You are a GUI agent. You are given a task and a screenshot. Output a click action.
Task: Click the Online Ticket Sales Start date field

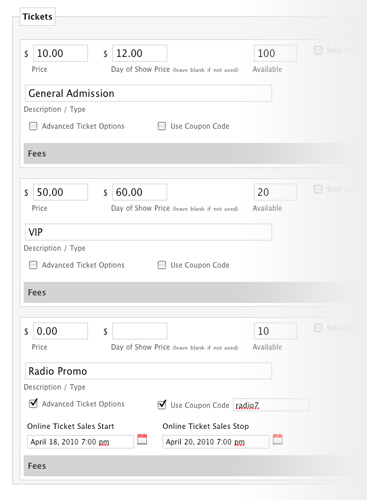(80, 442)
